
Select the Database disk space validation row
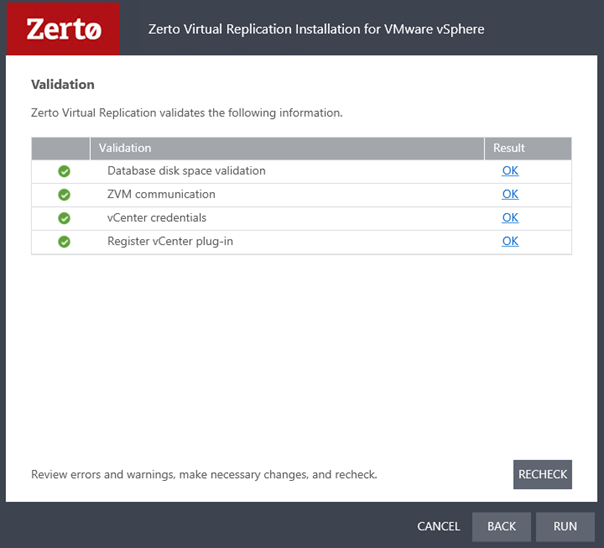click(x=301, y=171)
